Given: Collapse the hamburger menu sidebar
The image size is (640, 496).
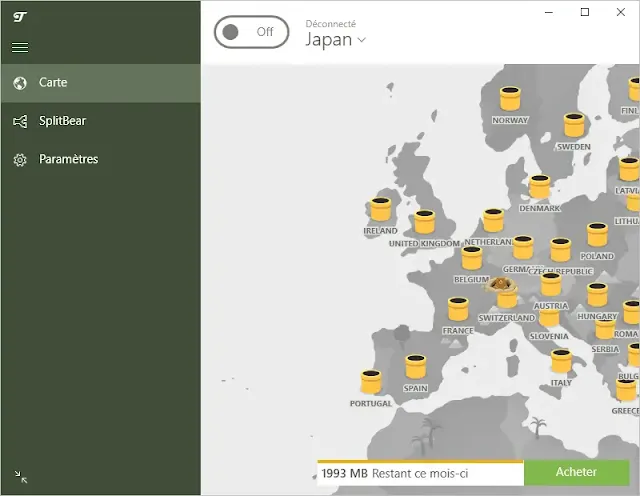Looking at the screenshot, I should point(20,48).
